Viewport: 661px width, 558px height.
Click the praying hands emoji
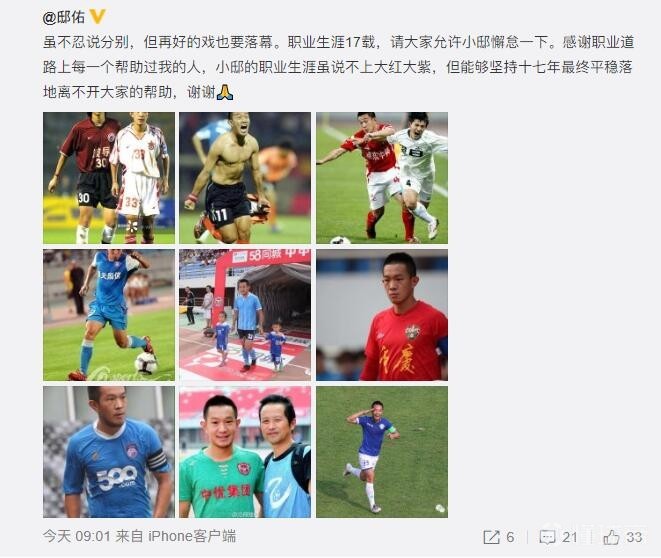pyautogui.click(x=225, y=91)
